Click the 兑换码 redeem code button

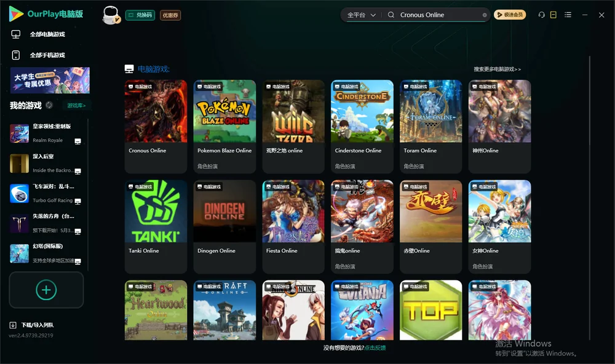pyautogui.click(x=140, y=15)
